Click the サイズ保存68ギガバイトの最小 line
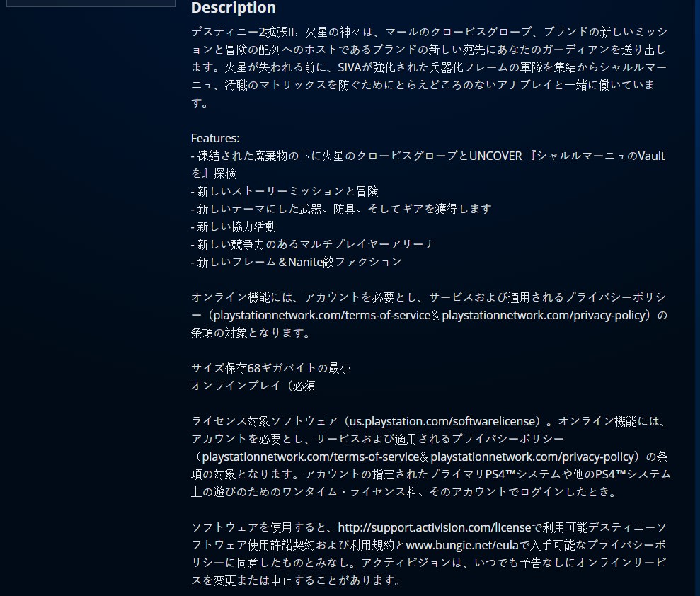 tap(271, 368)
